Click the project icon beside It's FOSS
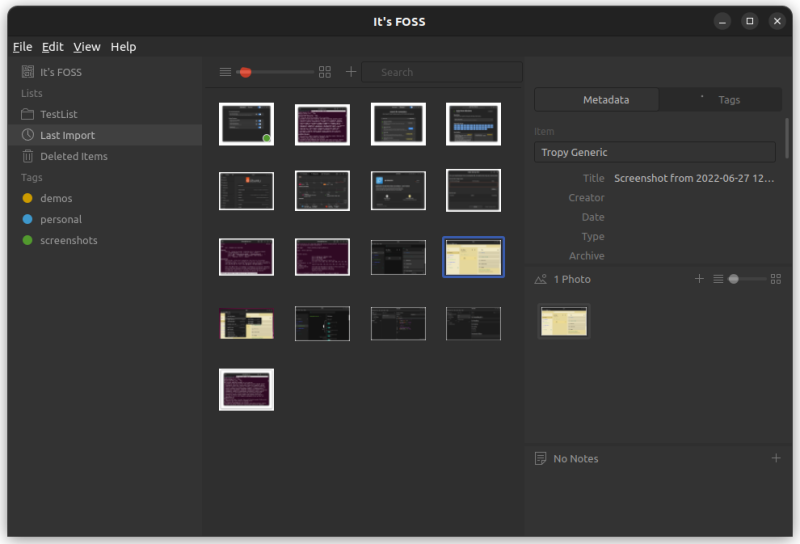This screenshot has height=544, width=800. point(28,72)
